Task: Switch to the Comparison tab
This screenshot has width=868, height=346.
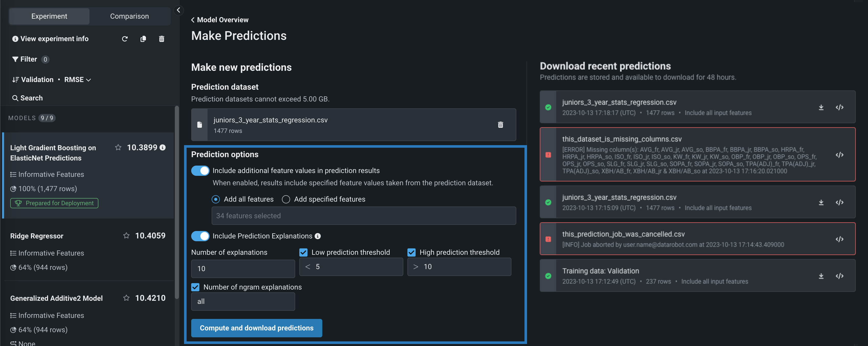Action: pos(129,16)
